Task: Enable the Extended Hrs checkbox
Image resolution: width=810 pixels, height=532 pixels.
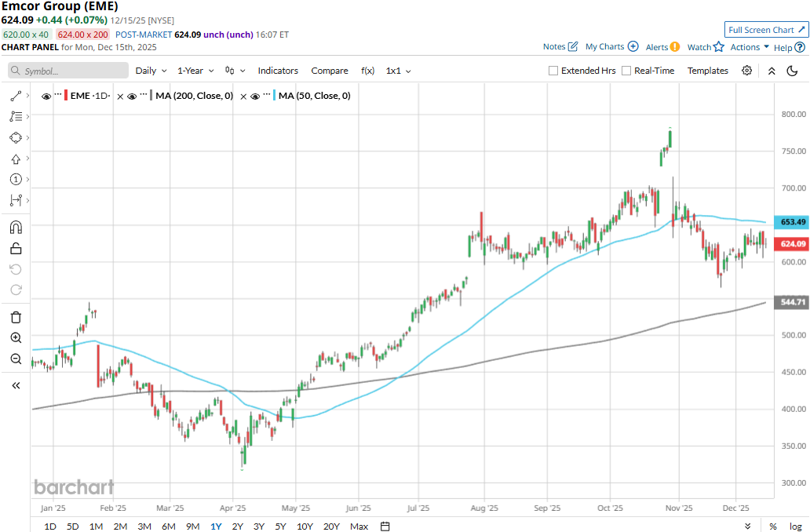Action: (553, 71)
